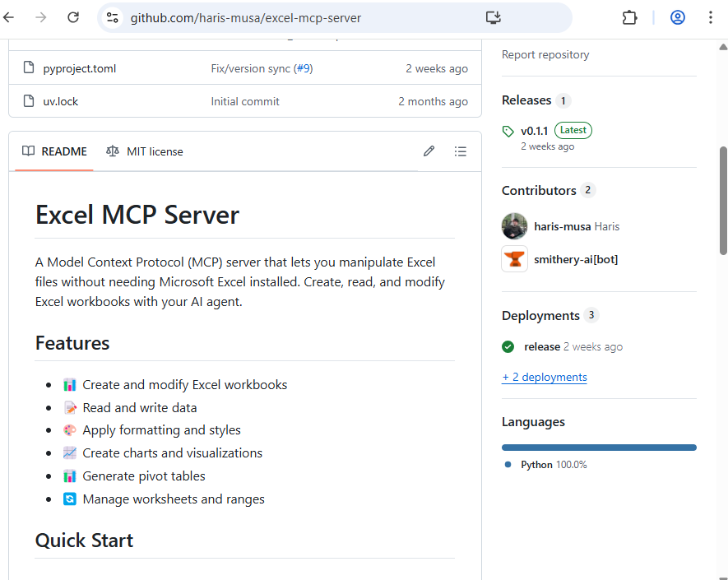728x580 pixels.
Task: Click the Quick Start heading
Action: tap(84, 541)
